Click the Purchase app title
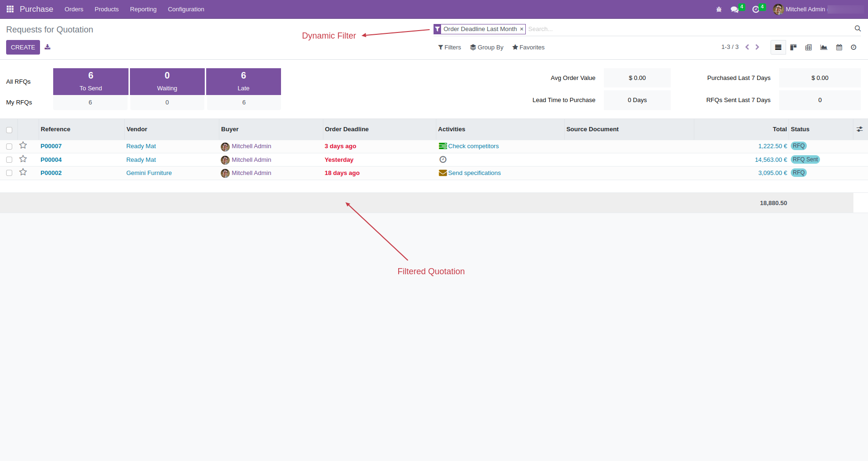Image resolution: width=868 pixels, height=461 pixels. click(x=36, y=9)
